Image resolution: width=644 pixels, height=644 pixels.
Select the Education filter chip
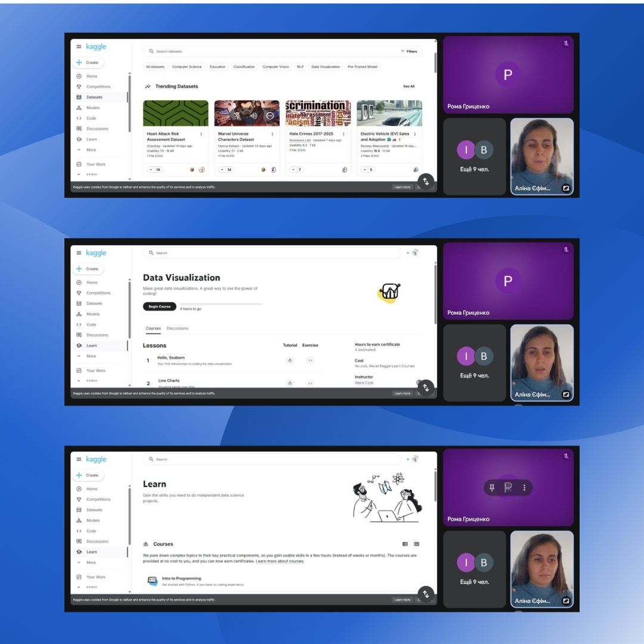tap(217, 67)
